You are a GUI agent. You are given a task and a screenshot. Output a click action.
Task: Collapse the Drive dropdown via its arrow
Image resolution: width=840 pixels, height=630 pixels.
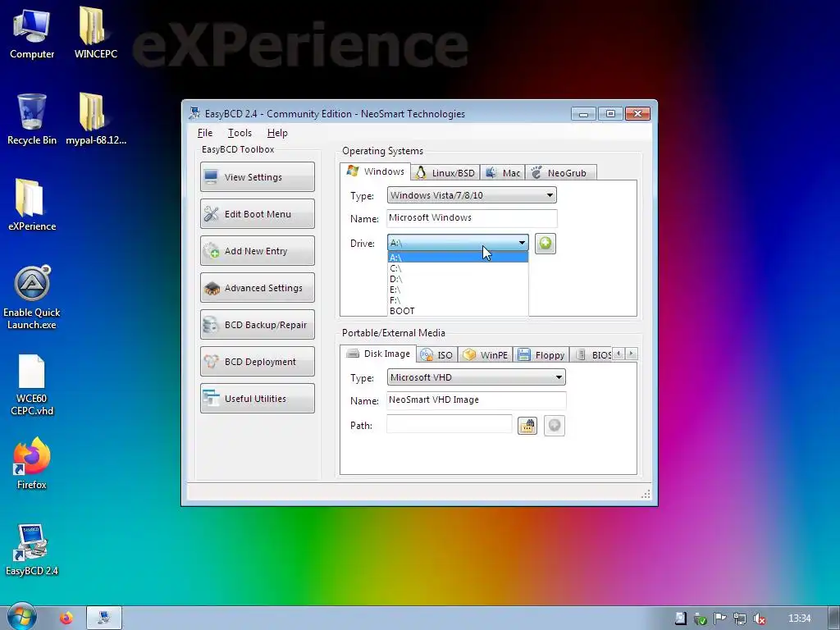tap(522, 243)
